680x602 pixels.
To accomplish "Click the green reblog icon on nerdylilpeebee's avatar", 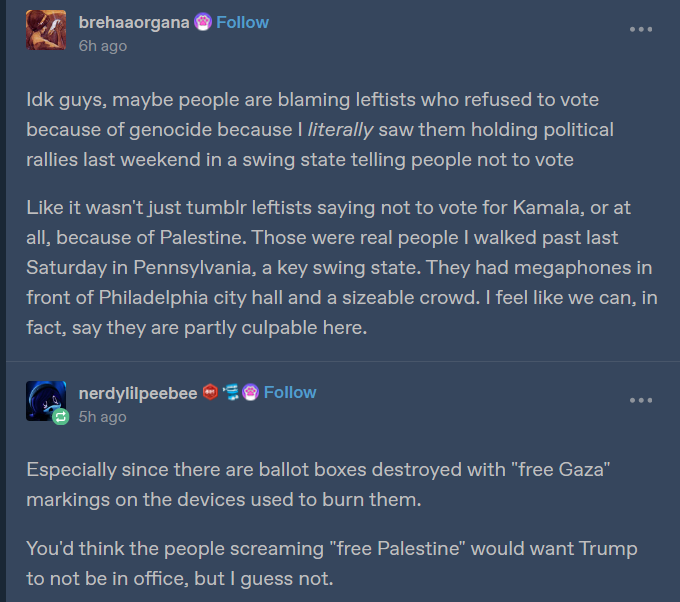I will click(61, 417).
